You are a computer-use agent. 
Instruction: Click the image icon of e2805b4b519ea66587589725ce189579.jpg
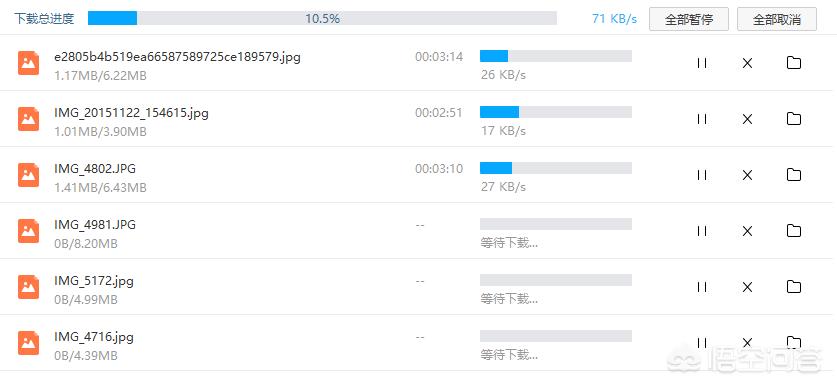[28, 63]
